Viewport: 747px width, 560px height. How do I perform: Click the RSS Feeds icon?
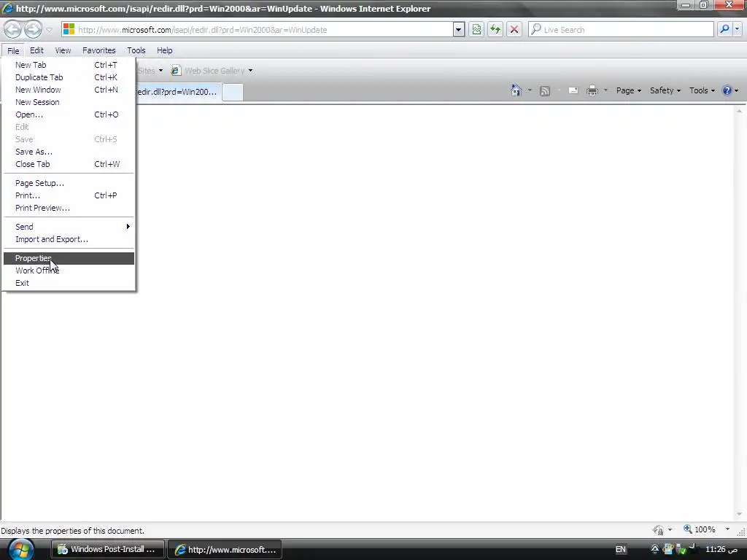(545, 90)
